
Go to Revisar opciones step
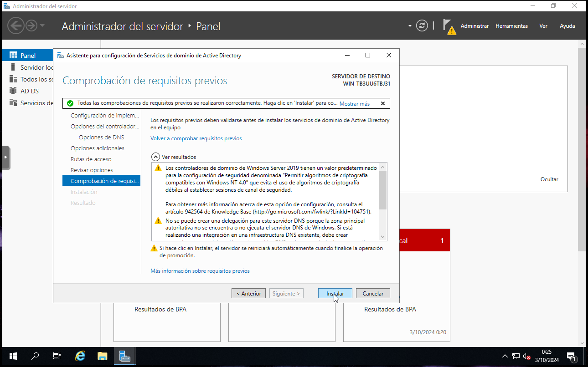92,170
